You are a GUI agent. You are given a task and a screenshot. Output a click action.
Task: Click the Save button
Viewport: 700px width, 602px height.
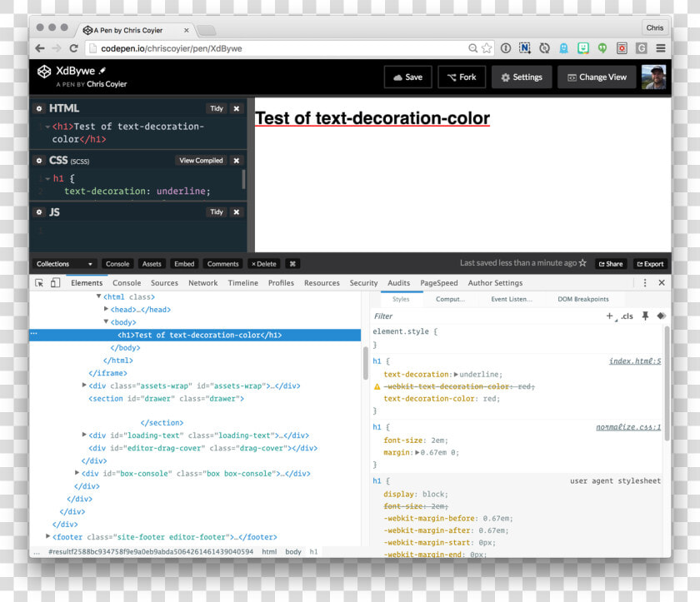pos(408,77)
